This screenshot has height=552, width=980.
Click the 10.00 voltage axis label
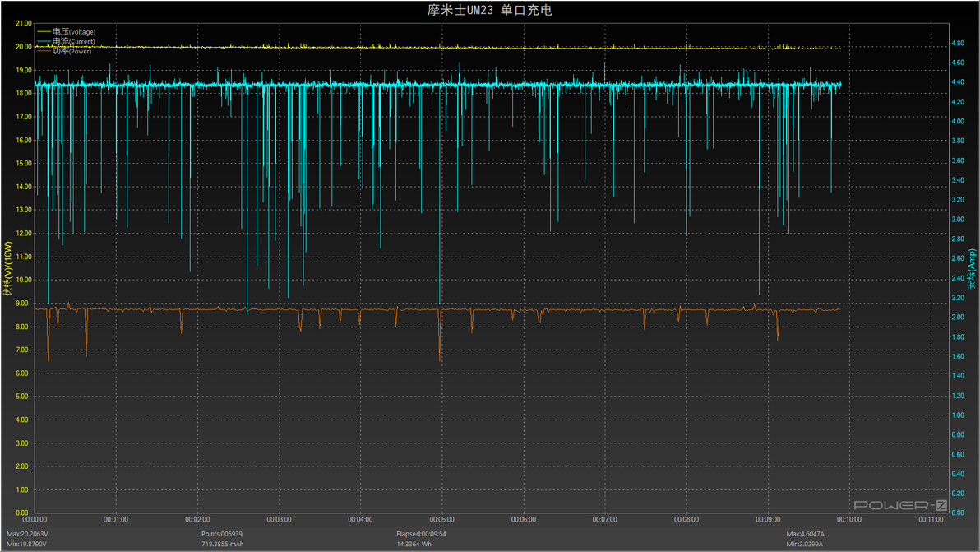(24, 280)
